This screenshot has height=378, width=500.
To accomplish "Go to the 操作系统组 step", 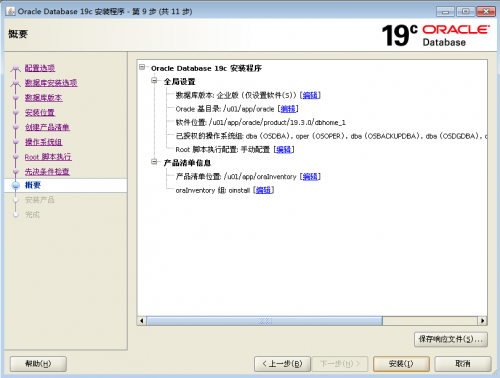I will (x=44, y=142).
